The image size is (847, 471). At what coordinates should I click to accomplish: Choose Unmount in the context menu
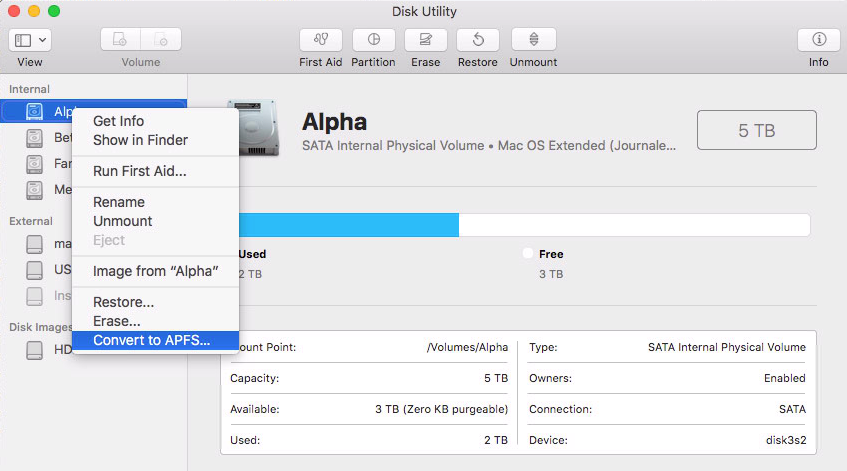tap(156, 221)
